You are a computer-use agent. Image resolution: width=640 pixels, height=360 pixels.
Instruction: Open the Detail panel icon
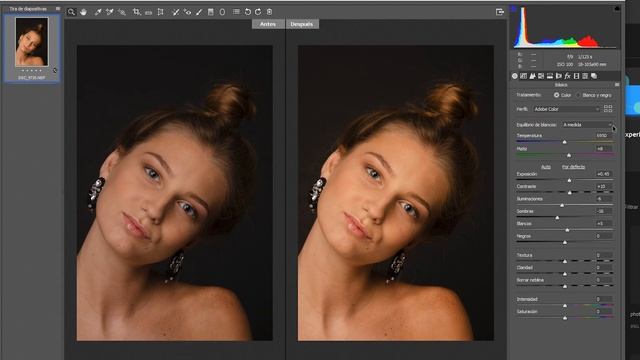pyautogui.click(x=532, y=76)
